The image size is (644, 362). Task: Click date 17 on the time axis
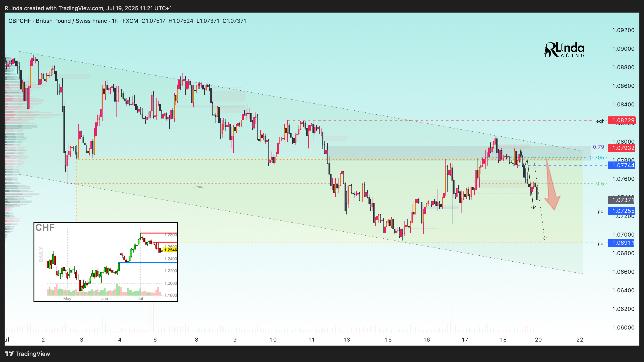click(x=465, y=340)
